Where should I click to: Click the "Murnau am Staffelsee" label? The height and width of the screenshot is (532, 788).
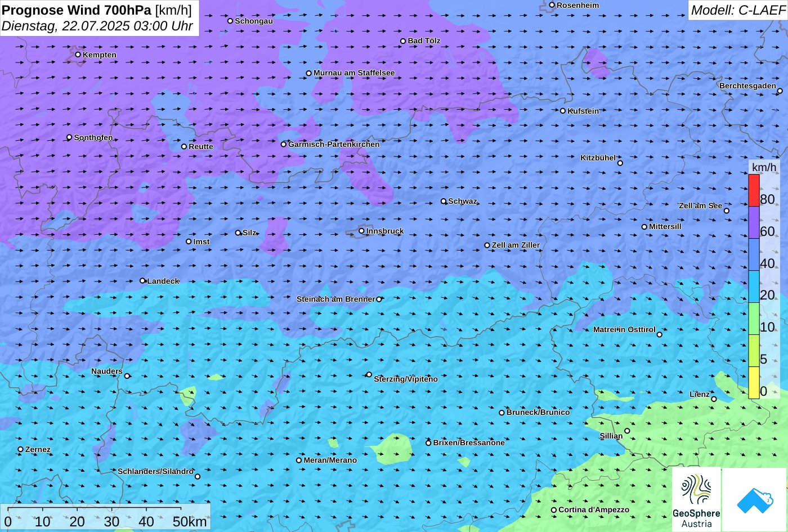[x=354, y=73]
